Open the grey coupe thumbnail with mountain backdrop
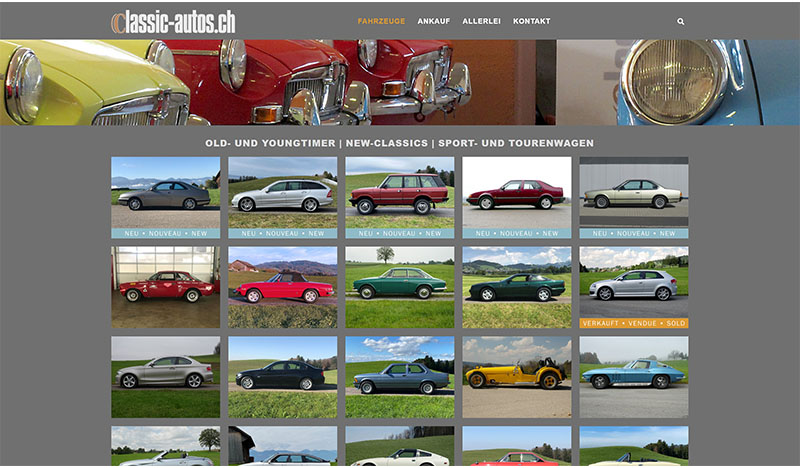This screenshot has width=800, height=468. pyautogui.click(x=166, y=198)
